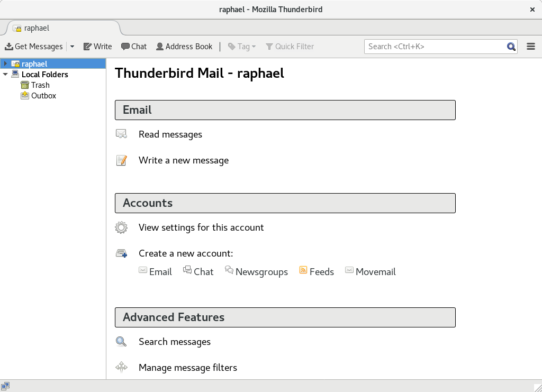Image resolution: width=542 pixels, height=392 pixels.
Task: Open Manage message filters
Action: coord(188,368)
